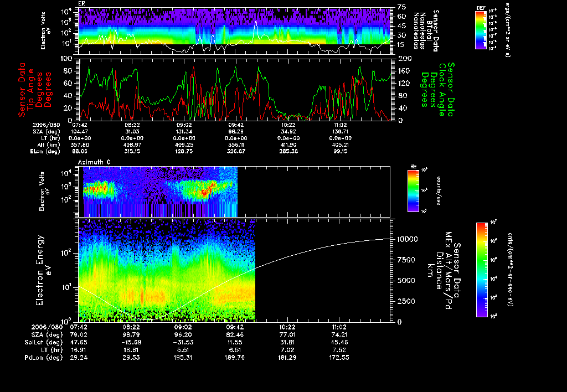567x392 pixels.
Task: Click the SolLat value 11.55
Action: [x=235, y=342]
